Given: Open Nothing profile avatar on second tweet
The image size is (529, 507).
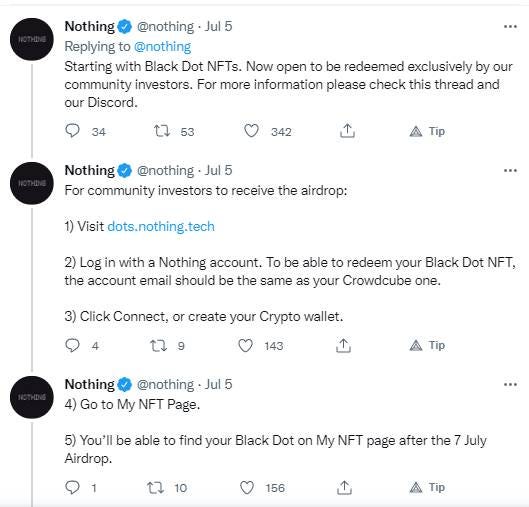Looking at the screenshot, I should coord(32,183).
